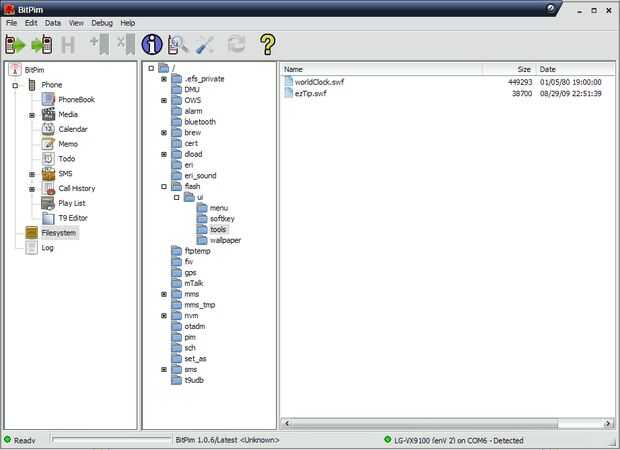Select the Calendar icon in sidebar
This screenshot has width=620, height=450.
[48, 129]
